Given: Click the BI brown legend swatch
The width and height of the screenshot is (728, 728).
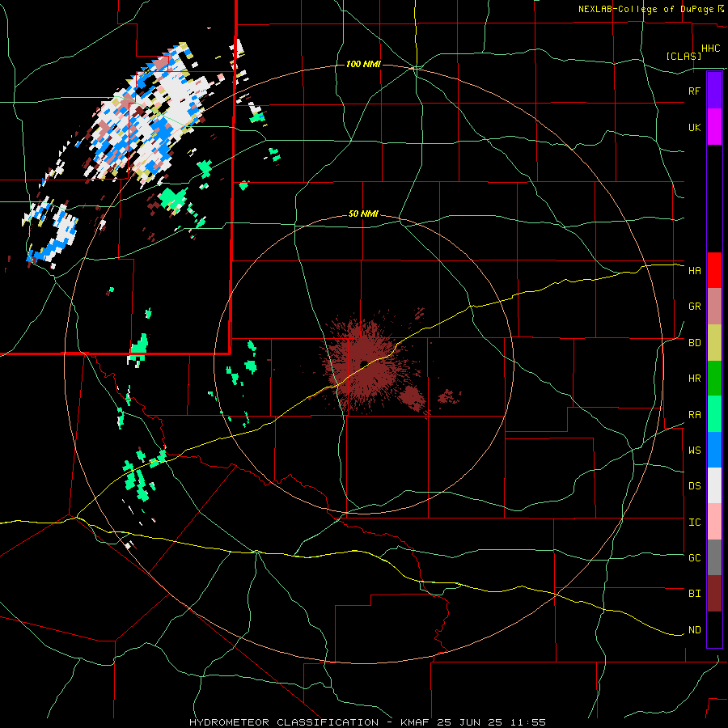Looking at the screenshot, I should pyautogui.click(x=714, y=594).
